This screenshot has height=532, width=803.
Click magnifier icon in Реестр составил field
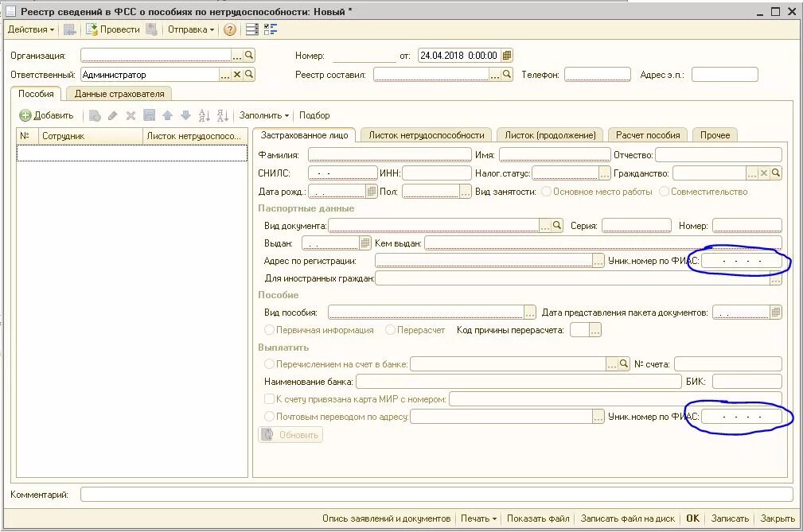point(506,75)
